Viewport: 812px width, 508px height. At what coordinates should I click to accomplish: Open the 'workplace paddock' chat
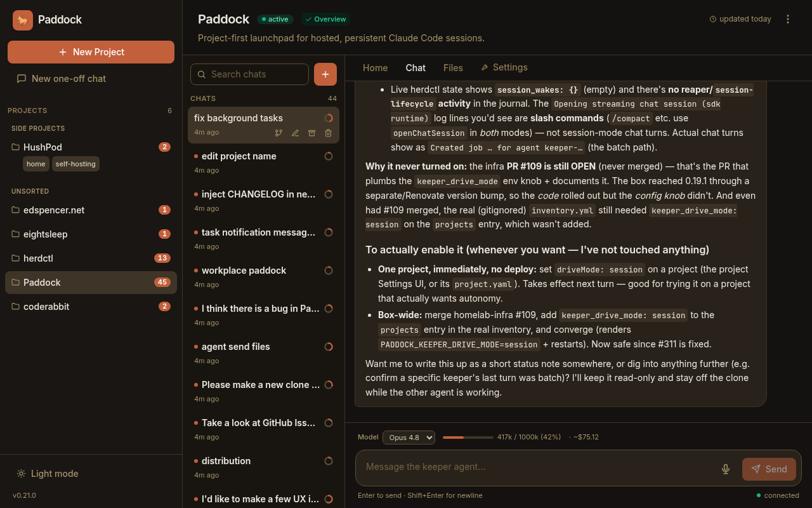coord(263,277)
